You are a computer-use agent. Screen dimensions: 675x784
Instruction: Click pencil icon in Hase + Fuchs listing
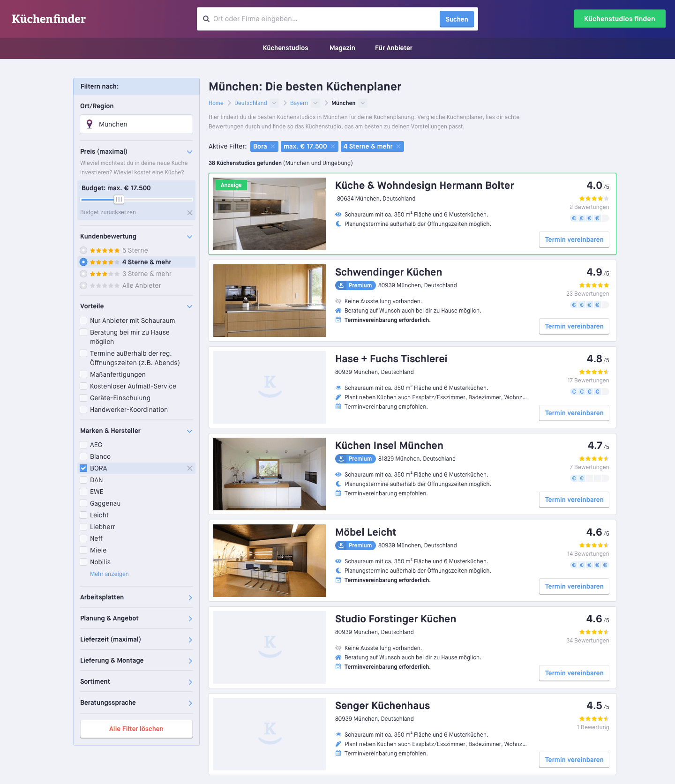pyautogui.click(x=338, y=397)
